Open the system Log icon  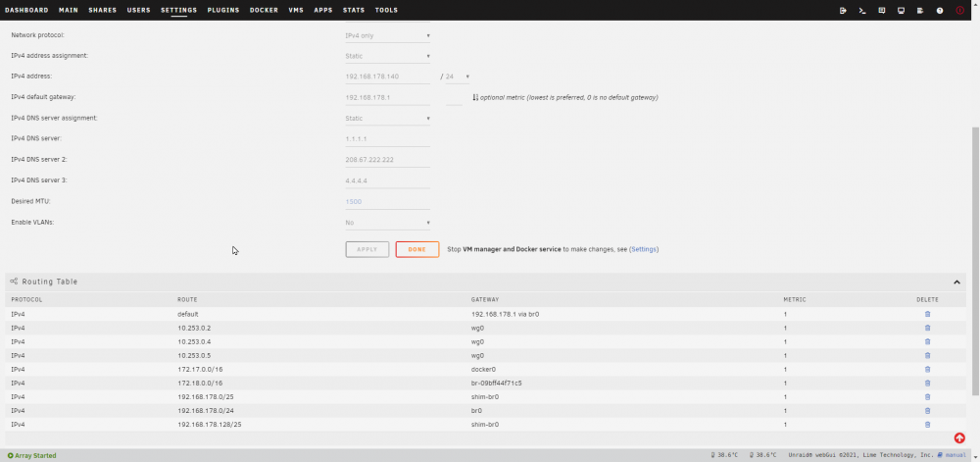[x=920, y=10]
